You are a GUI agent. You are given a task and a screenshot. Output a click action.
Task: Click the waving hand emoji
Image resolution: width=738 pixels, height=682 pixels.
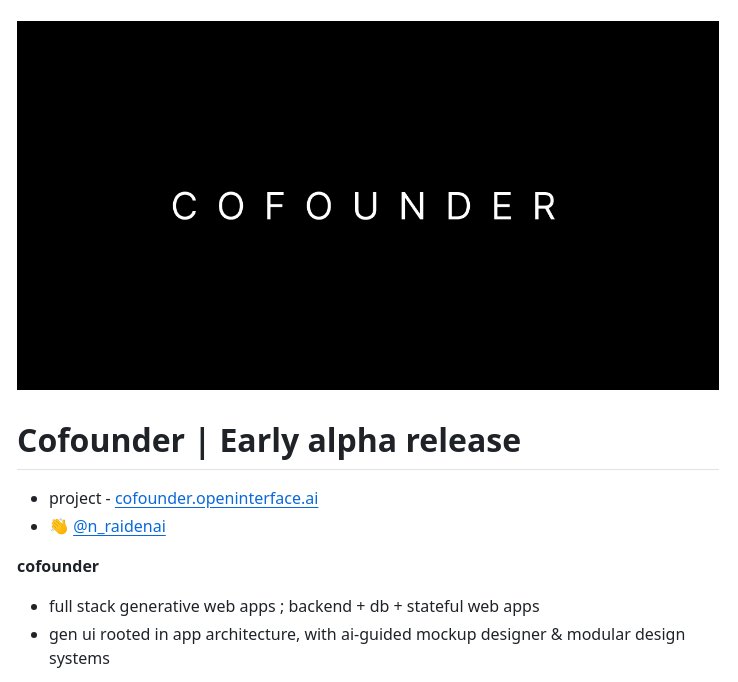(59, 526)
